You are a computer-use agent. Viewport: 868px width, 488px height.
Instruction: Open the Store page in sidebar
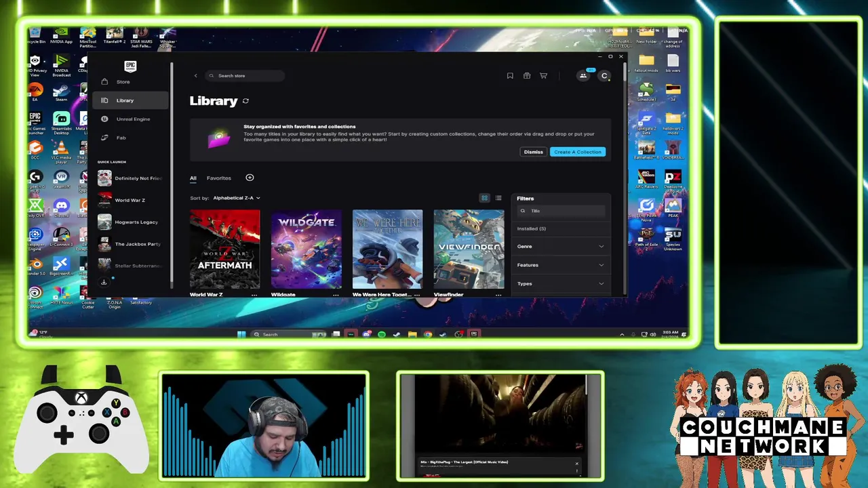click(130, 81)
